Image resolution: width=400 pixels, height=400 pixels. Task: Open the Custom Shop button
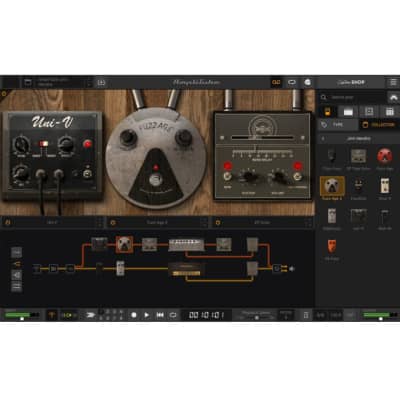351,82
